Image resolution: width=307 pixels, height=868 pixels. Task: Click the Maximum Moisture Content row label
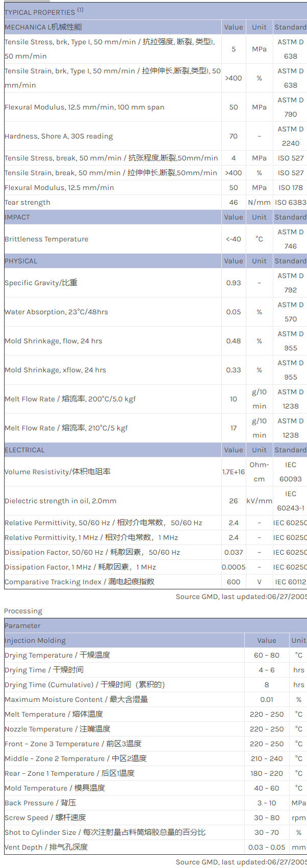pos(76,699)
